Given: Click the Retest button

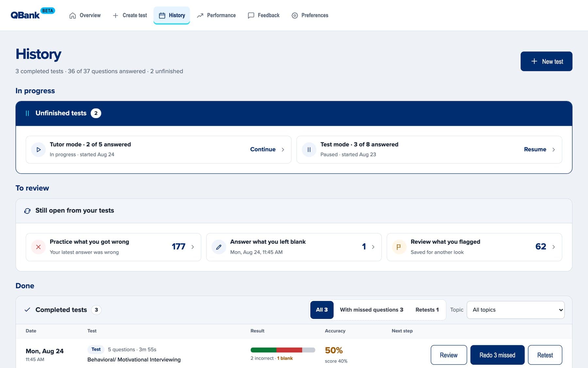Looking at the screenshot, I should point(545,355).
